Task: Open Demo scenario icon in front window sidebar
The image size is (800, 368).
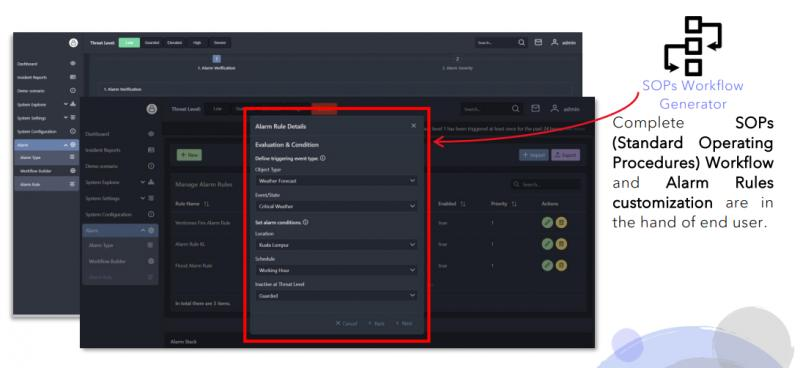Action: click(x=151, y=166)
